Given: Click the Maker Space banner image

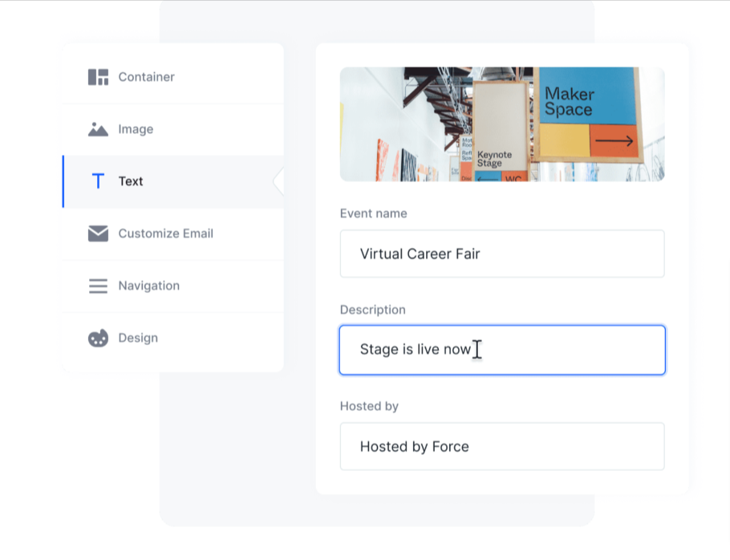Looking at the screenshot, I should click(502, 124).
